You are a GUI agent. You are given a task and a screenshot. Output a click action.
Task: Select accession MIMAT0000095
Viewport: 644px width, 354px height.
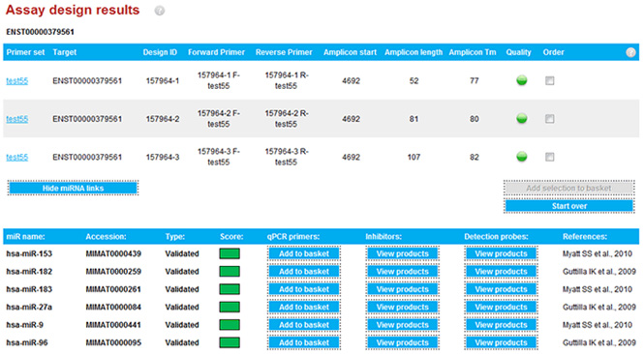(x=113, y=342)
